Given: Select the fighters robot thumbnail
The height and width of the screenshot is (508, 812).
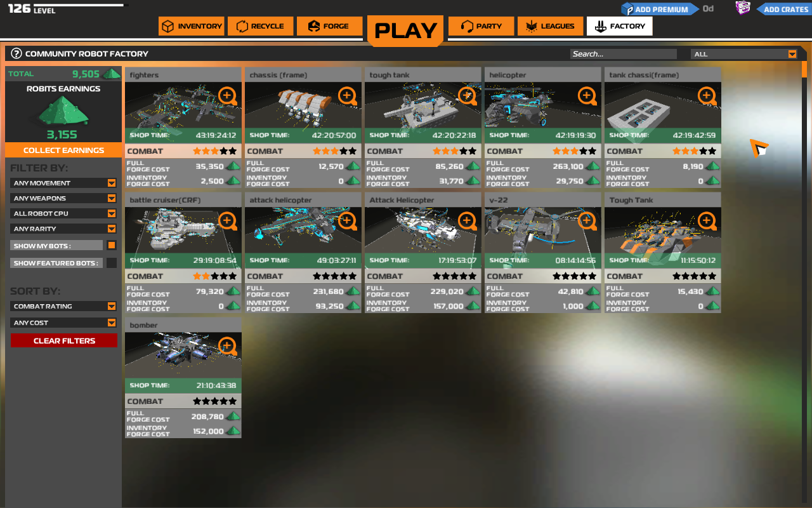Looking at the screenshot, I should (183, 105).
